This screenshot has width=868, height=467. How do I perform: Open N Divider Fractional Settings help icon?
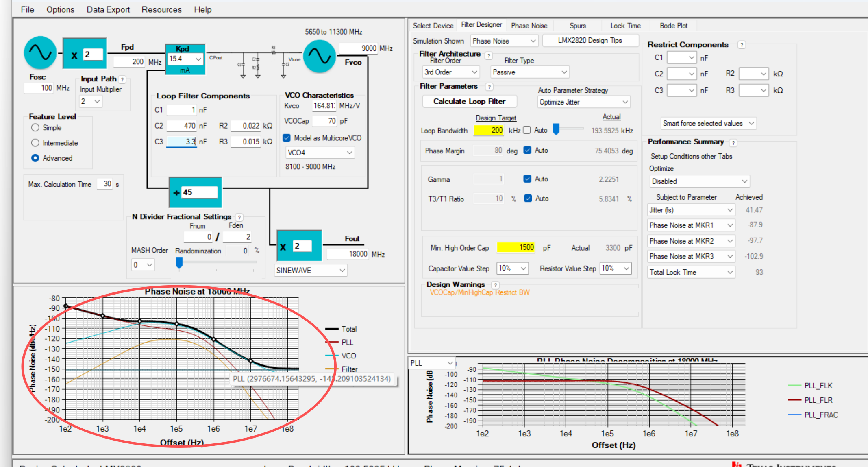point(239,217)
